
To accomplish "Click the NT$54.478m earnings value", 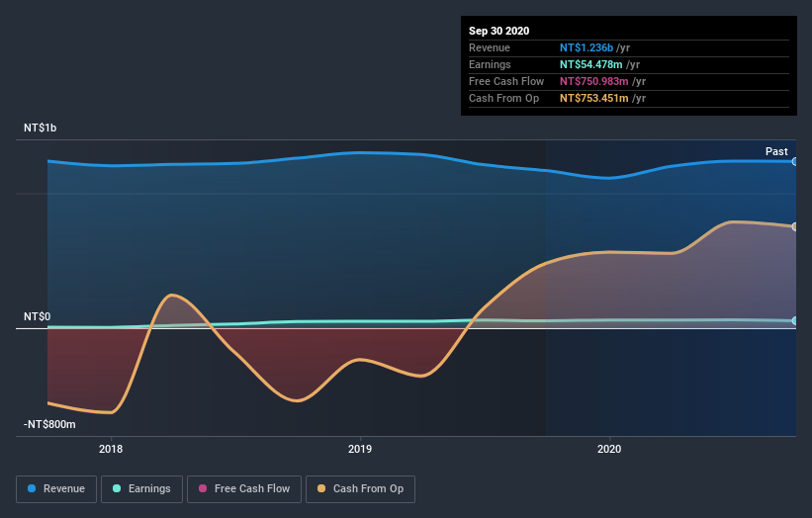I will (x=590, y=64).
